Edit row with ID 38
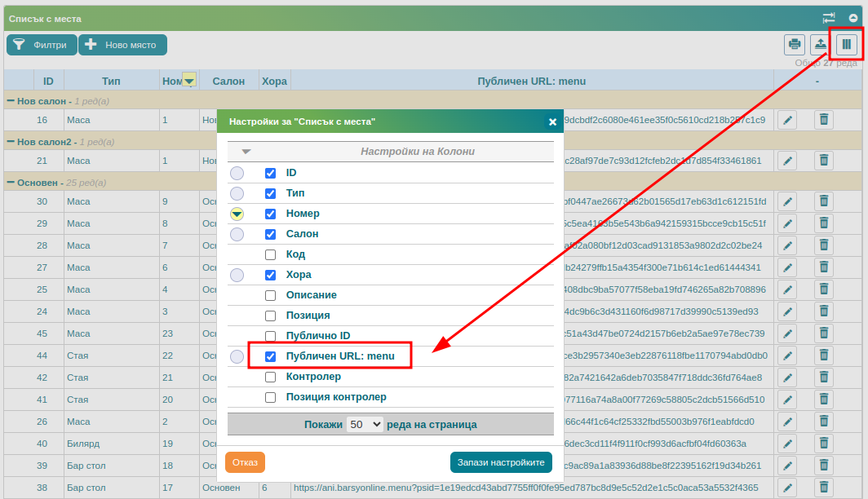Screen dimensions: 868x499 click(x=787, y=488)
